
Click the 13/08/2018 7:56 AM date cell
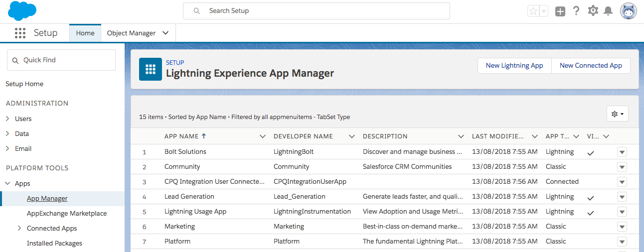pyautogui.click(x=505, y=181)
